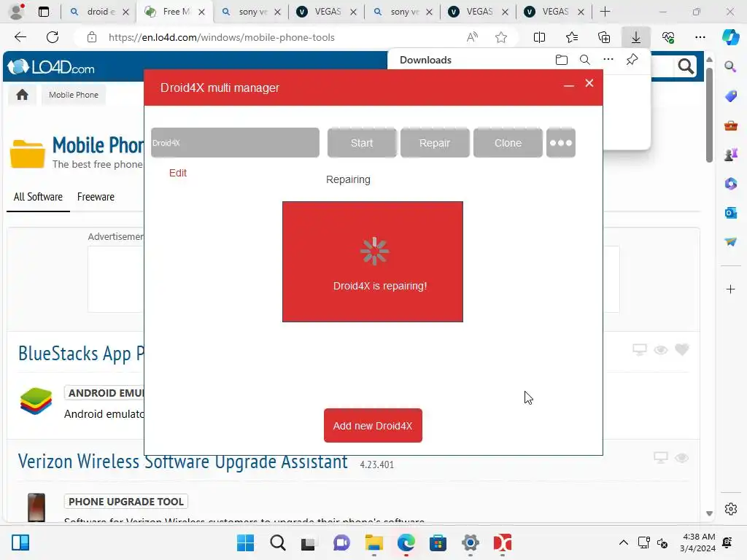
Task: Open the Favorites list icon
Action: 572,37
